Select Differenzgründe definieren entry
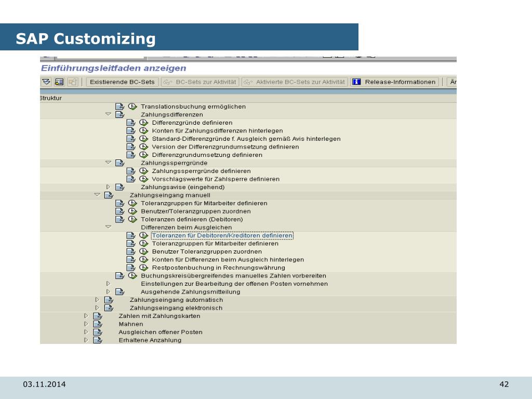Viewport: 532px width, 399px height. pos(192,123)
